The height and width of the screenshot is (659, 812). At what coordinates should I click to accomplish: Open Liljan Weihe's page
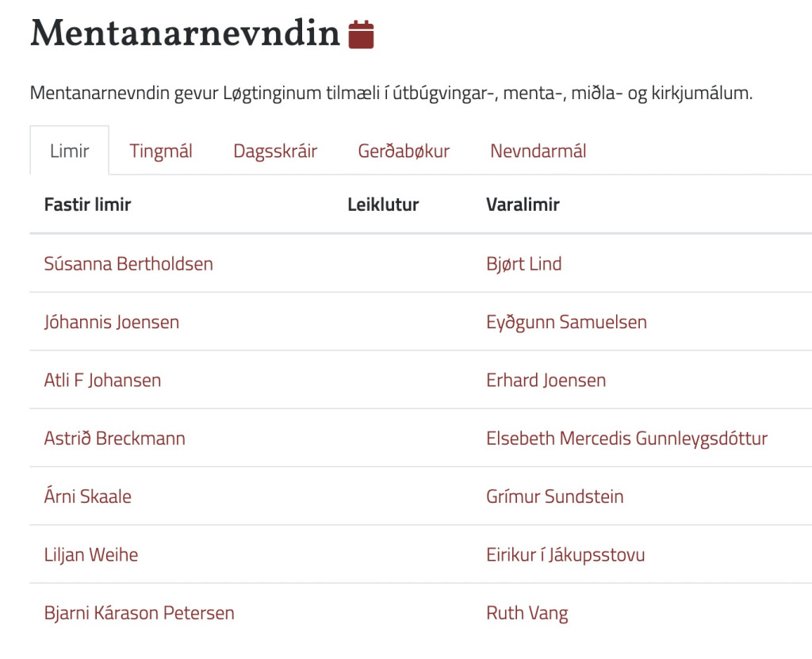click(91, 555)
